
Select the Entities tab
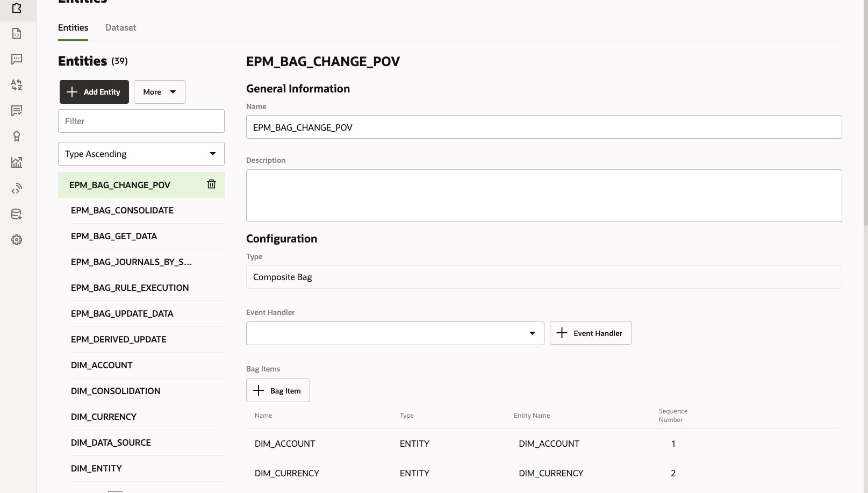point(73,27)
